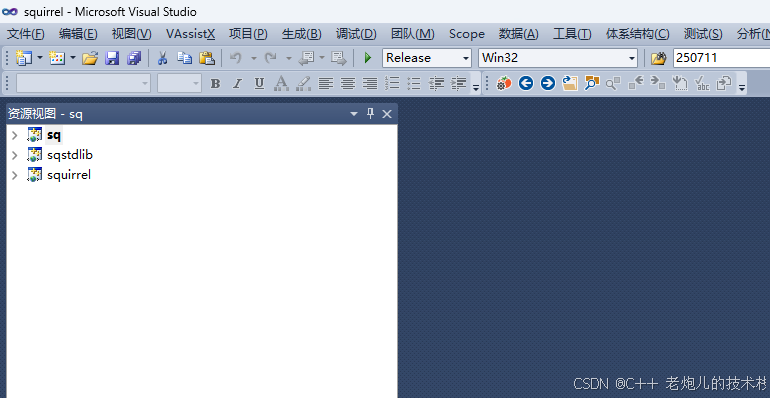Image resolution: width=770 pixels, height=398 pixels.
Task: Open the Visual Assist toolbar overflow options
Action: click(742, 87)
